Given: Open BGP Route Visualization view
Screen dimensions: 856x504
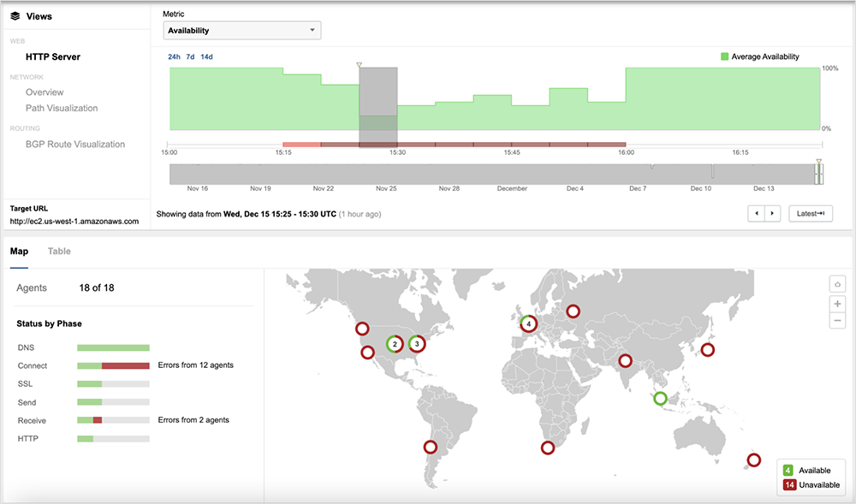Looking at the screenshot, I should tap(75, 145).
